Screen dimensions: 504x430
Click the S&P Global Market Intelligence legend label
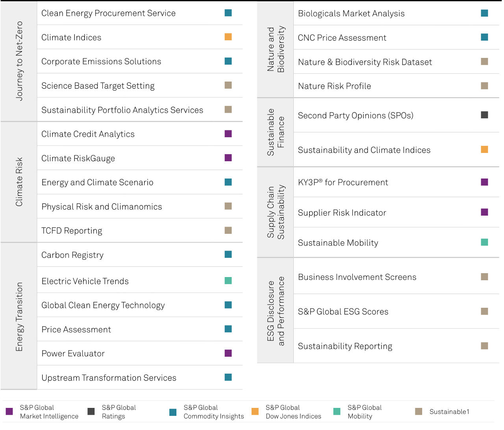click(x=49, y=412)
